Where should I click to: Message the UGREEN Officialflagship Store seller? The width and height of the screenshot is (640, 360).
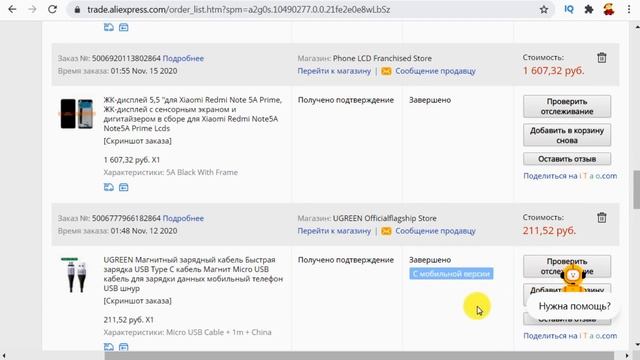[x=436, y=231]
